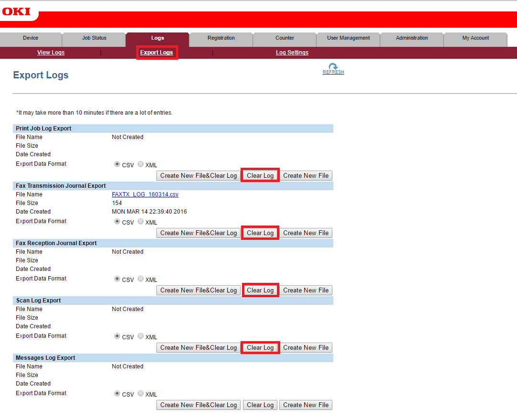Clear Log for Messages Log Export
The image size is (517, 420).
point(260,405)
